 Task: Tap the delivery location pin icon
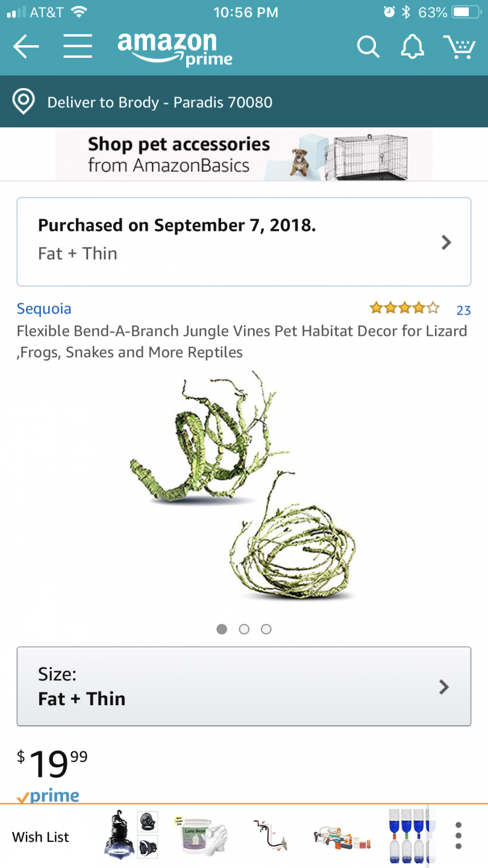click(23, 102)
